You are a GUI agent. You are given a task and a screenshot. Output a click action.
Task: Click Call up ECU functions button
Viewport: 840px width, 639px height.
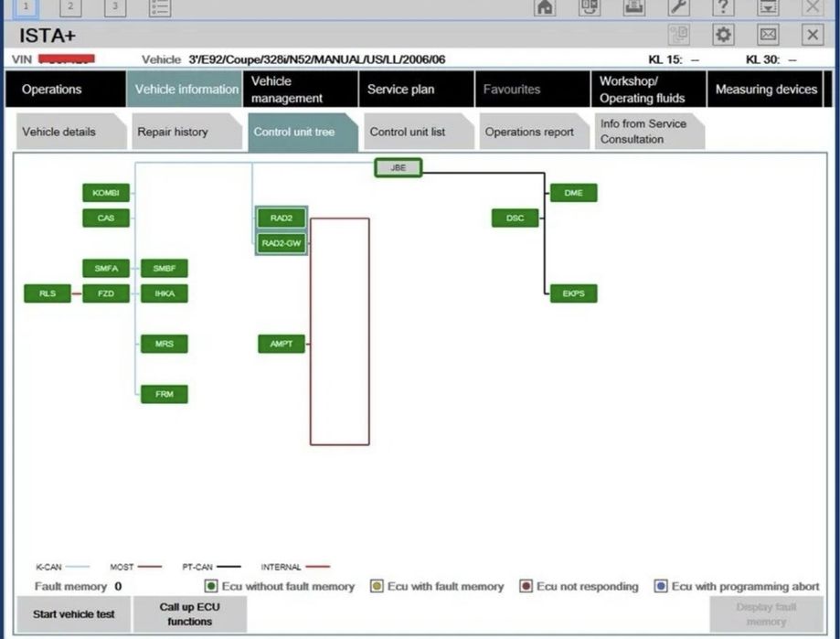pos(189,614)
